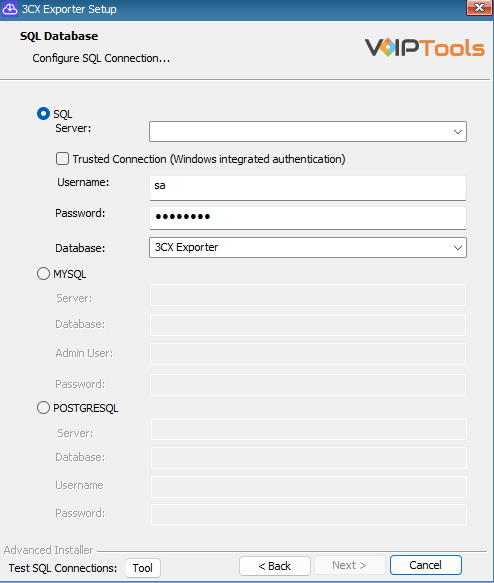Image resolution: width=494 pixels, height=583 pixels.
Task: Click the 3CX Exporter cloud icon in title bar
Action: tap(10, 9)
